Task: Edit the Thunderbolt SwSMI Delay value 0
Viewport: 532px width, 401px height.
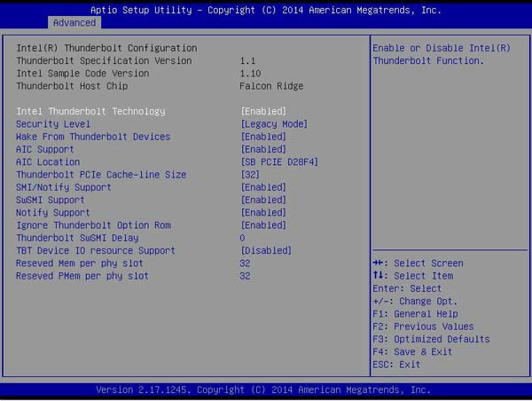Action: point(242,238)
